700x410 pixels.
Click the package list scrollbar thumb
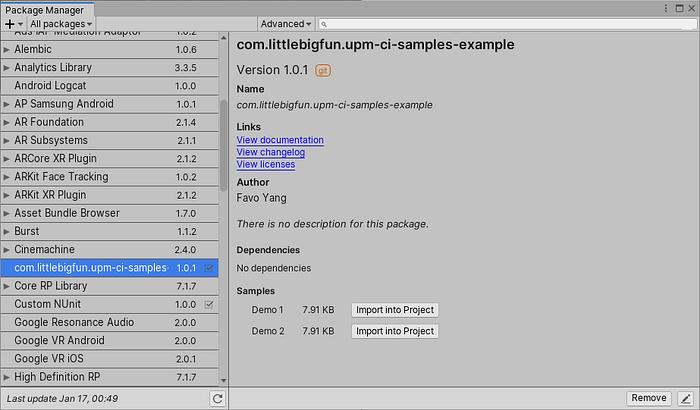(x=223, y=145)
